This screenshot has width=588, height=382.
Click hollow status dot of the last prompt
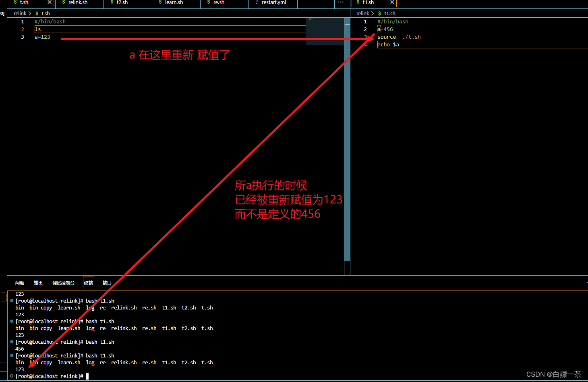click(x=12, y=376)
